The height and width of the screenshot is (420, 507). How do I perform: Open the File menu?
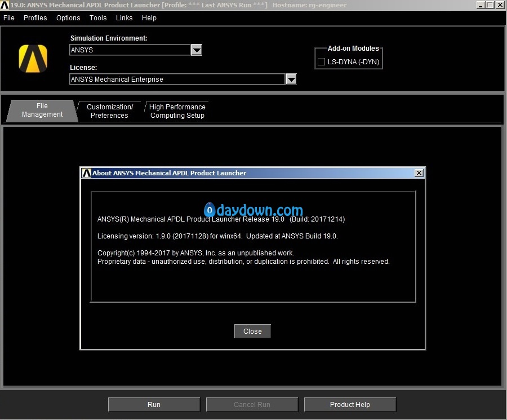tap(8, 18)
